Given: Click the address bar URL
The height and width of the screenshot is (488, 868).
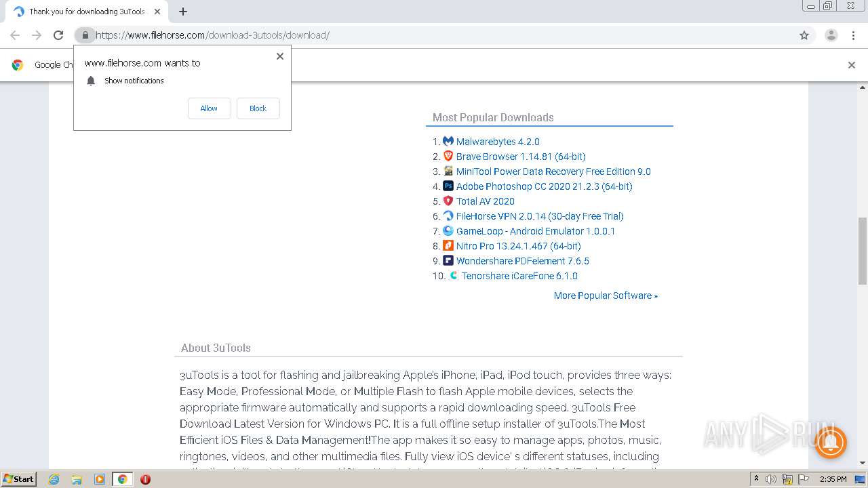Looking at the screenshot, I should [212, 35].
